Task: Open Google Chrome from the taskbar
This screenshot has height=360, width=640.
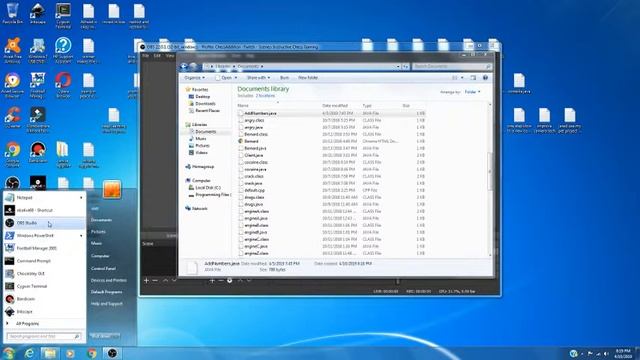Action: (92, 353)
